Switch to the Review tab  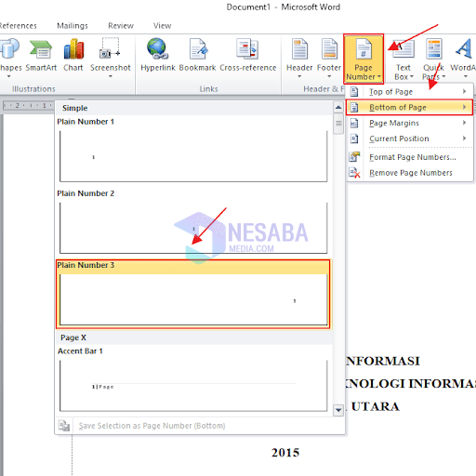pyautogui.click(x=121, y=26)
